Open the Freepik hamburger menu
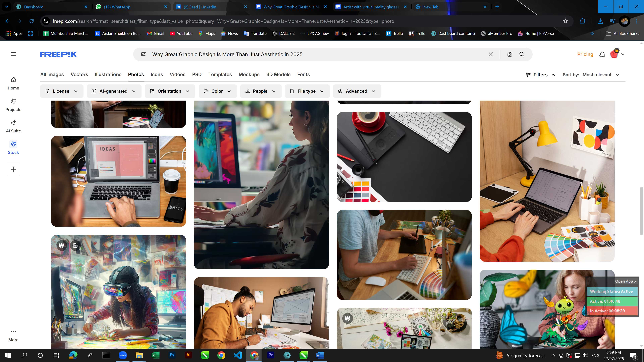 tap(13, 54)
